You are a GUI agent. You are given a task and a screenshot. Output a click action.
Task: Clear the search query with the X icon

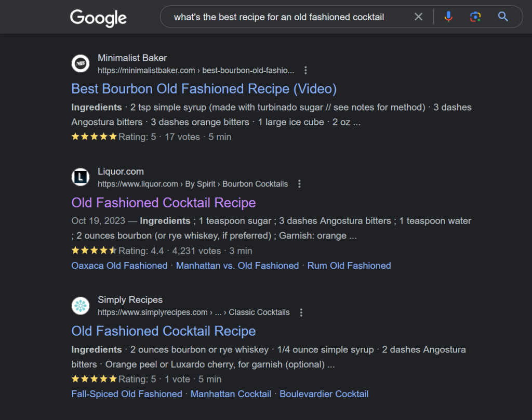(418, 16)
